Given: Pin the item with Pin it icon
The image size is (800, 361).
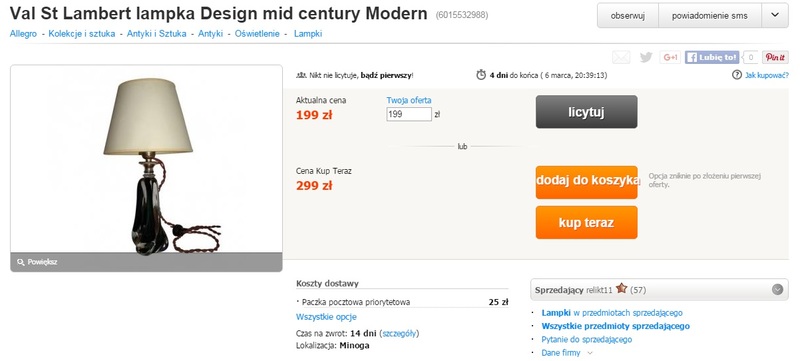Looking at the screenshot, I should point(775,57).
